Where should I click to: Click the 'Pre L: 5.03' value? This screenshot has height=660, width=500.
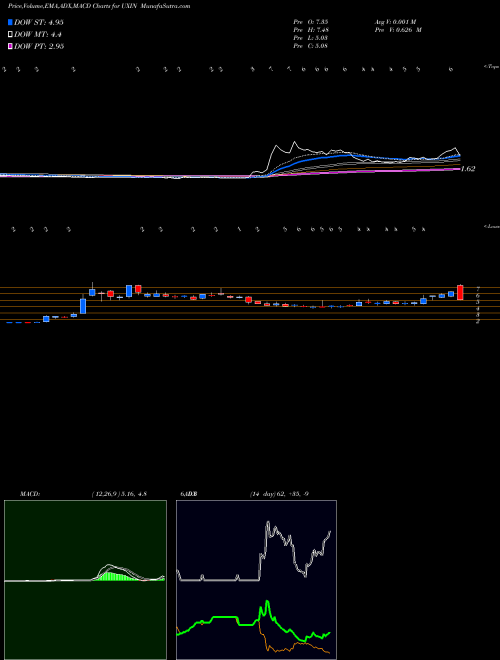coord(311,38)
